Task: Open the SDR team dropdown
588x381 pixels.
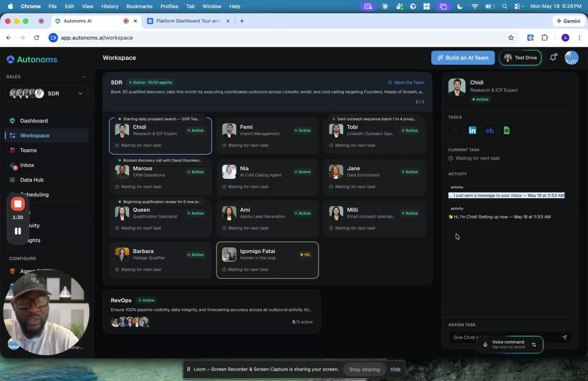Action: point(46,93)
